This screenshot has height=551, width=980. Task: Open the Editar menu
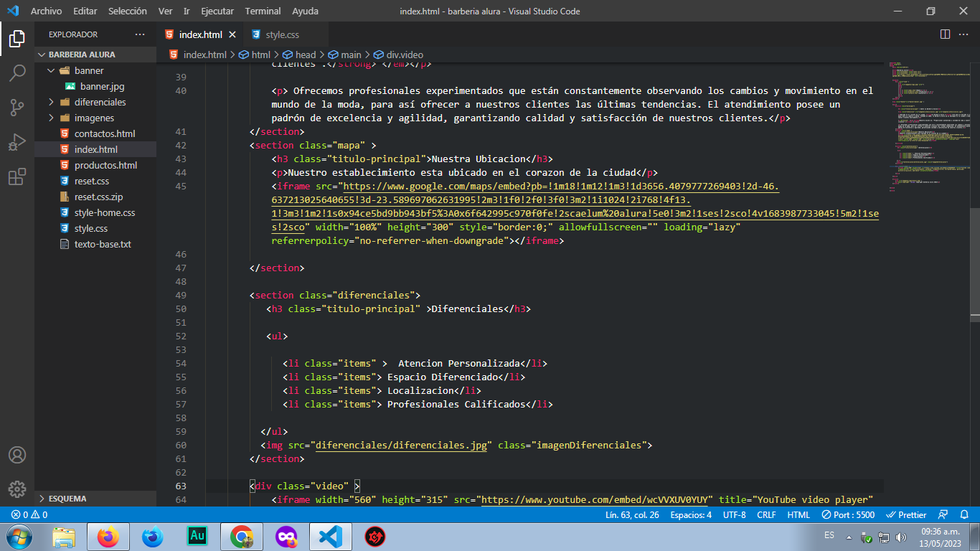pyautogui.click(x=85, y=11)
